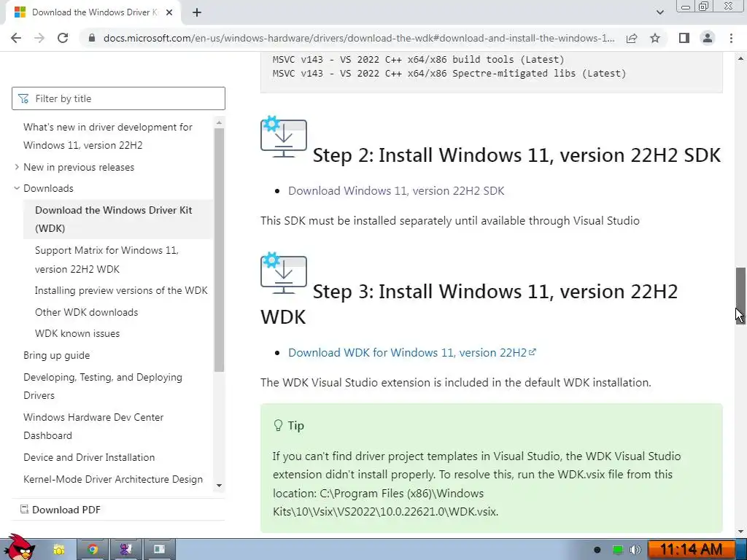Viewport: 747px width, 560px height.
Task: Click the Spectre-mitigated libs line
Action: (449, 74)
